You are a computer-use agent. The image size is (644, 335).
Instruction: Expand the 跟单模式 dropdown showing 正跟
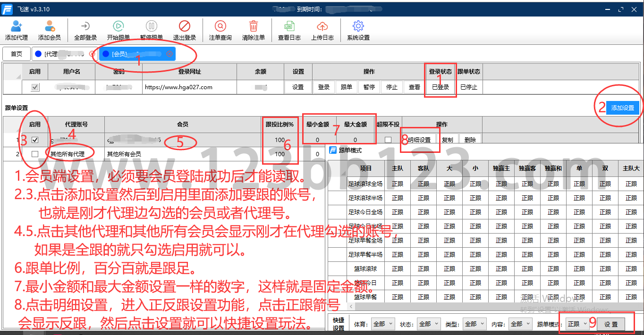tap(577, 324)
